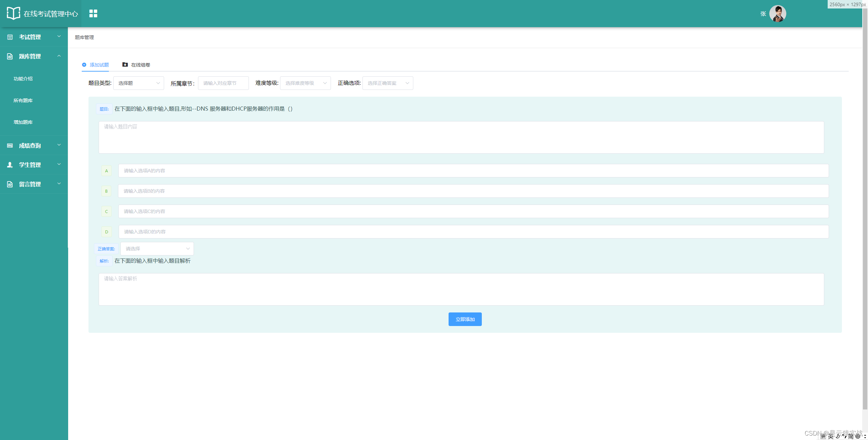Image resolution: width=868 pixels, height=440 pixels.
Task: Expand the 学生管理 menu chevron
Action: [x=59, y=164]
